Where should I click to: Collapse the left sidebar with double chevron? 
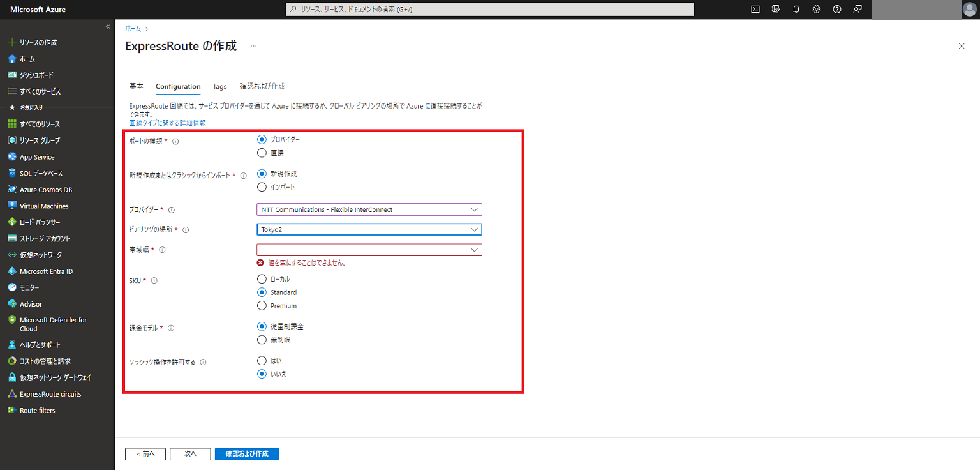[107, 27]
